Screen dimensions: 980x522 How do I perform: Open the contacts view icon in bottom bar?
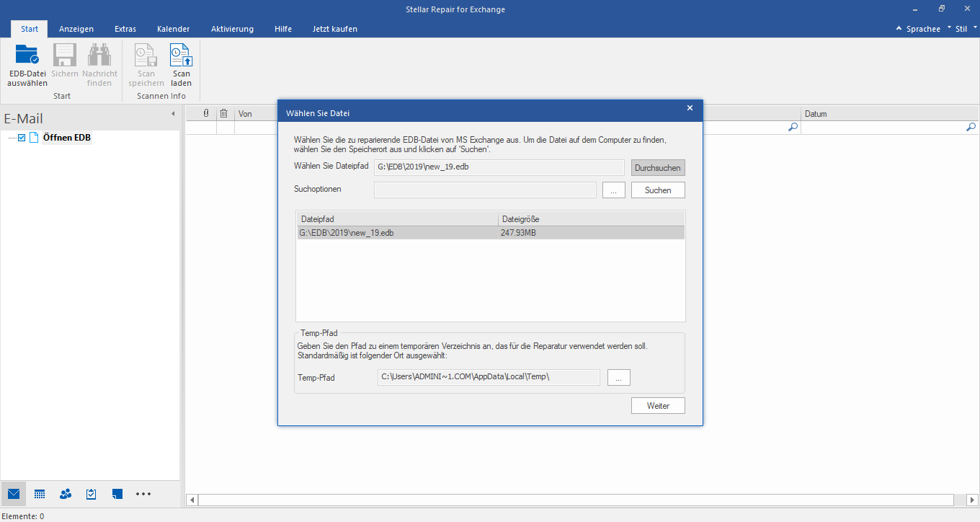click(66, 494)
